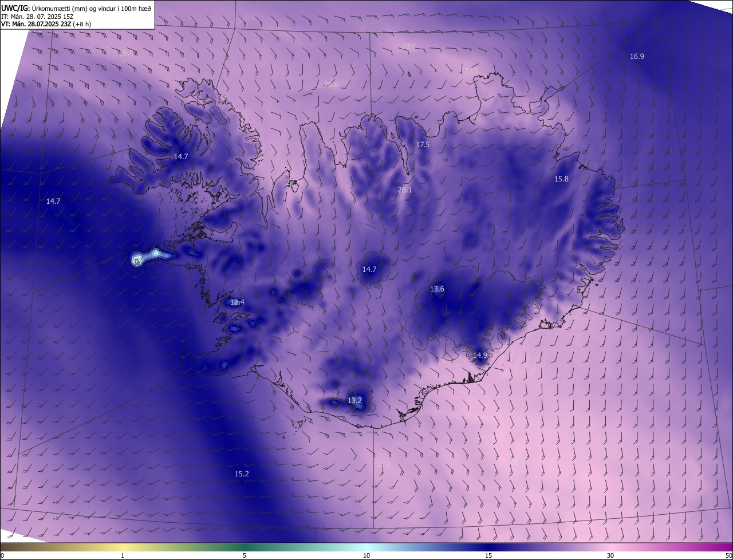Click the 15.2 value over the southern ocean
This screenshot has height=560, width=733.
[x=242, y=474]
